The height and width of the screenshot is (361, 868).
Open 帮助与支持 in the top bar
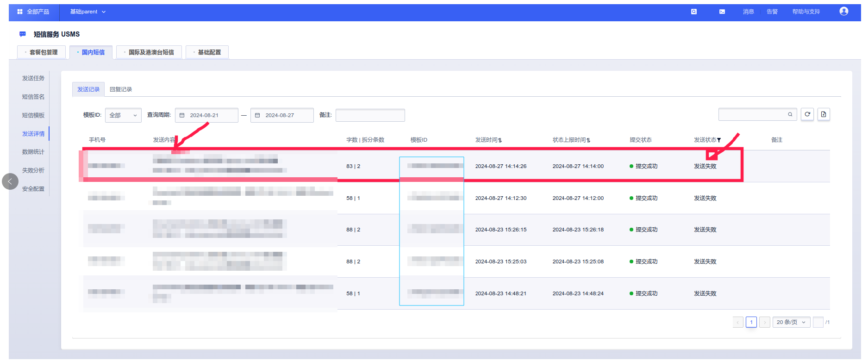[806, 12]
